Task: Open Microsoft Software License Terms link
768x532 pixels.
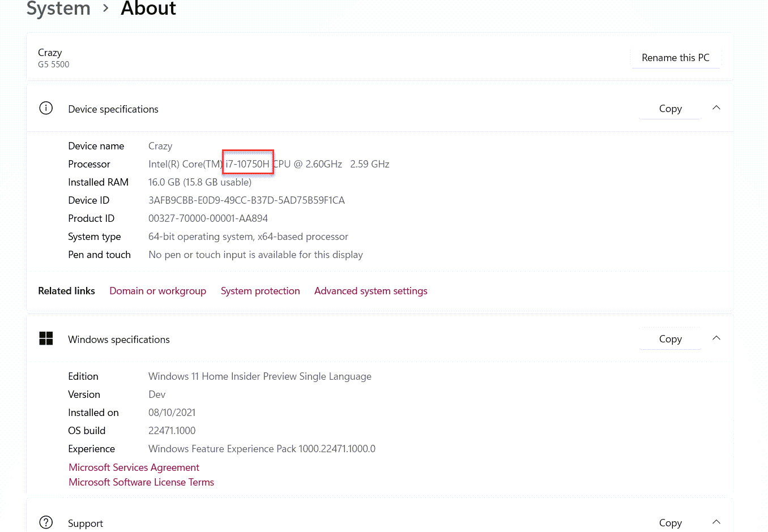Action: (141, 482)
